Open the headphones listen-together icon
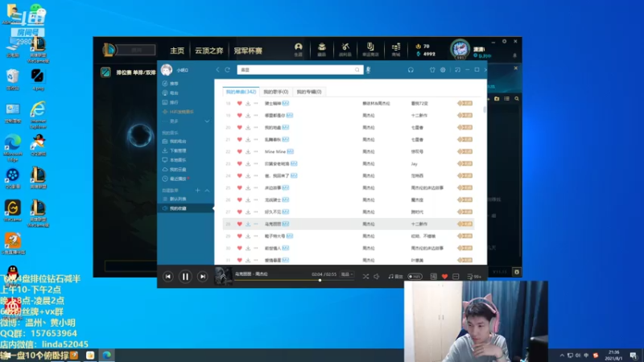The image size is (644, 362). tap(411, 70)
